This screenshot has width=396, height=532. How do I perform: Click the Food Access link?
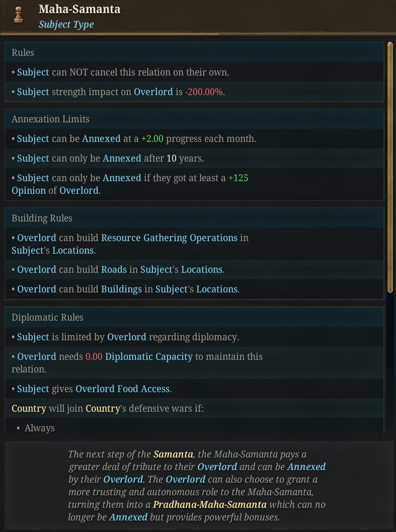pos(143,389)
